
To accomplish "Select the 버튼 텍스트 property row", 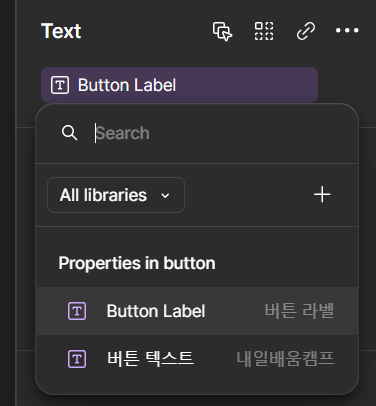I will tap(197, 359).
